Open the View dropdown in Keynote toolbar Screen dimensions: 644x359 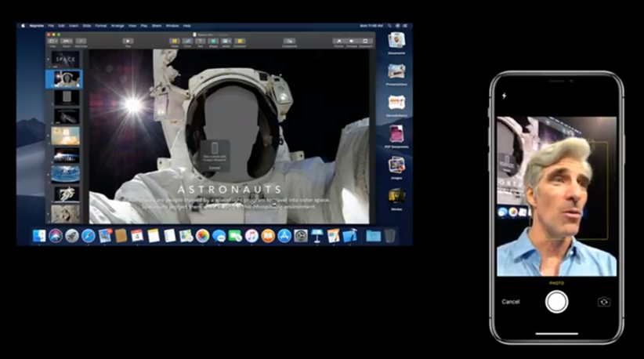[53, 42]
